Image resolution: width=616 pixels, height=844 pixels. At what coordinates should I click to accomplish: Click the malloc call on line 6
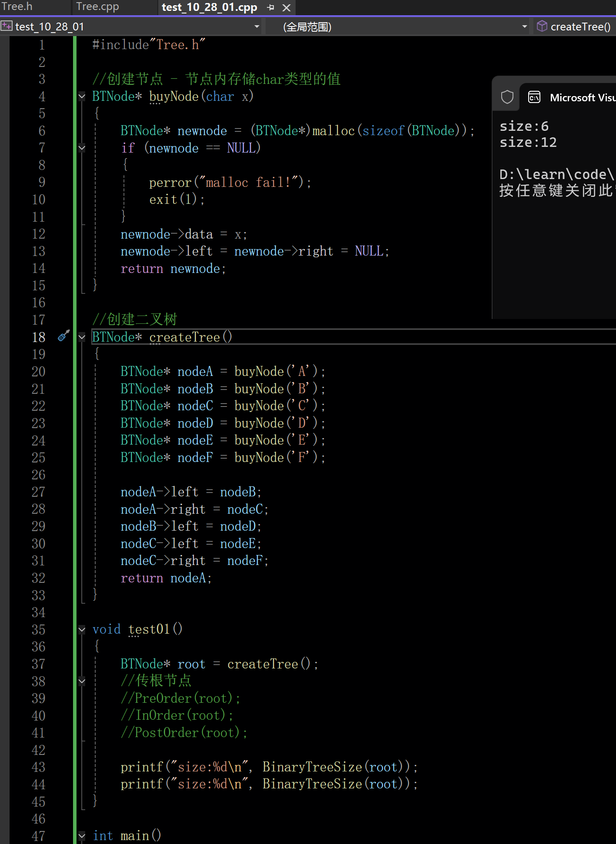(333, 131)
